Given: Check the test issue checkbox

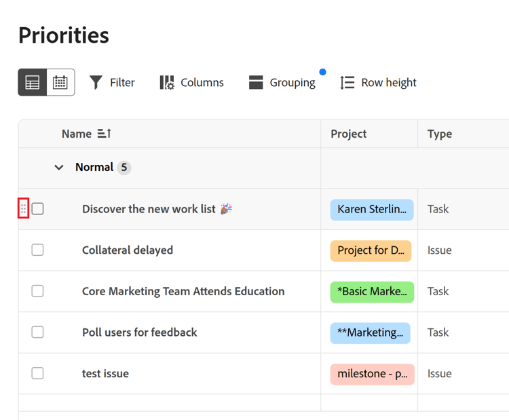Looking at the screenshot, I should 38,373.
